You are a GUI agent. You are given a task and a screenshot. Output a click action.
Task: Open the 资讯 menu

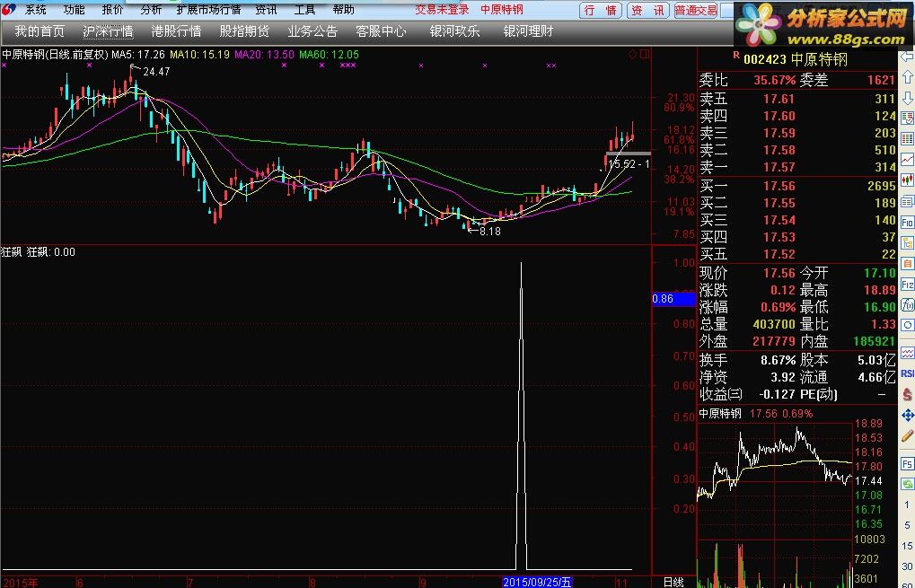click(266, 10)
